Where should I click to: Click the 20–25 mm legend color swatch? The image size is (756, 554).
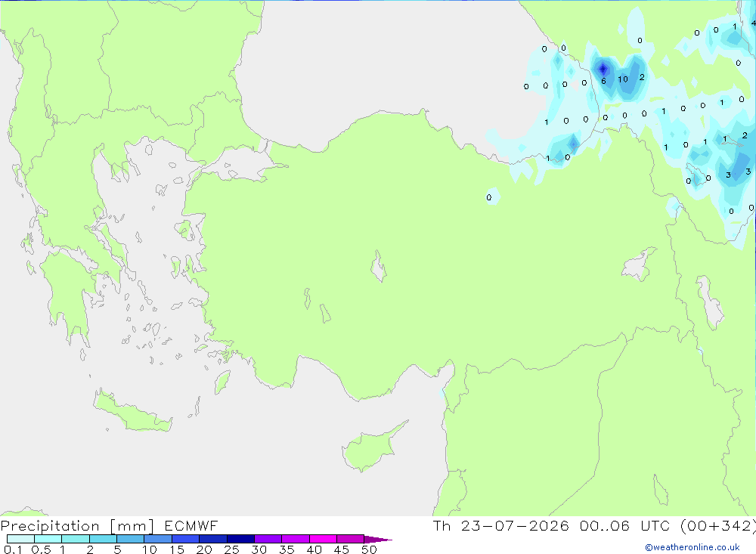(x=213, y=539)
